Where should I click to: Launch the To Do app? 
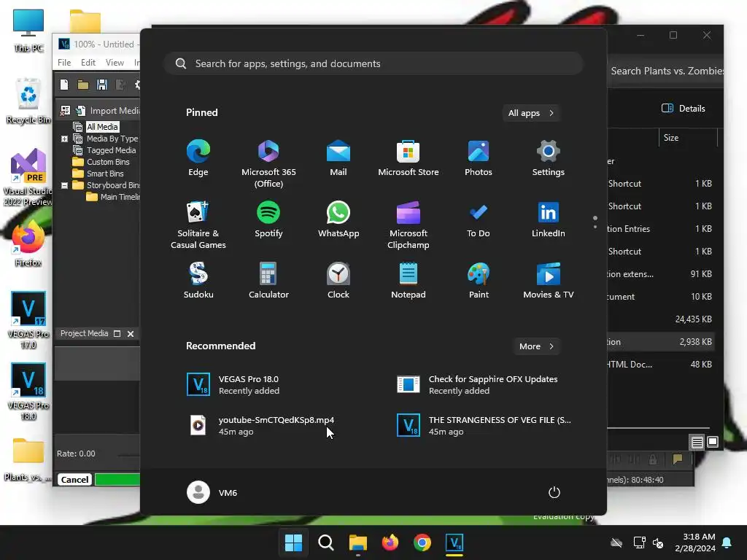pos(479,219)
